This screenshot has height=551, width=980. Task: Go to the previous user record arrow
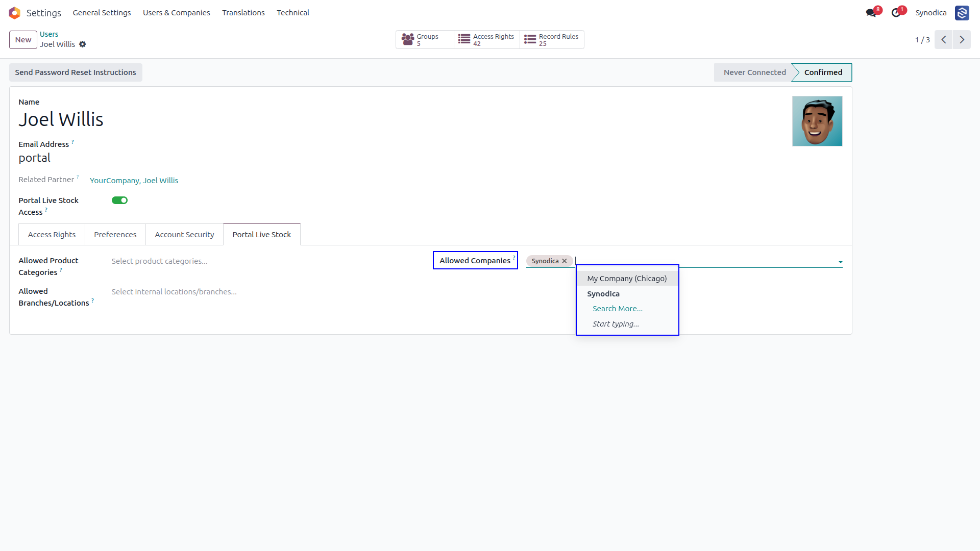944,40
